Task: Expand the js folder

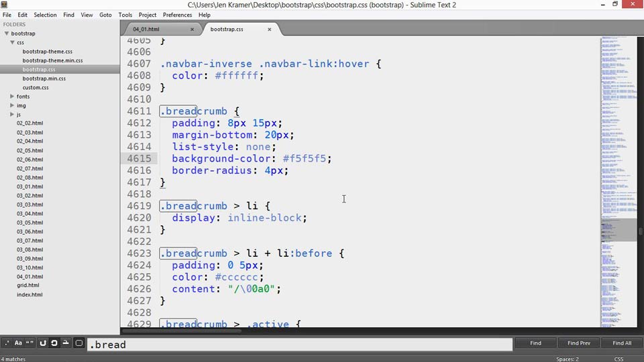Action: [12, 114]
